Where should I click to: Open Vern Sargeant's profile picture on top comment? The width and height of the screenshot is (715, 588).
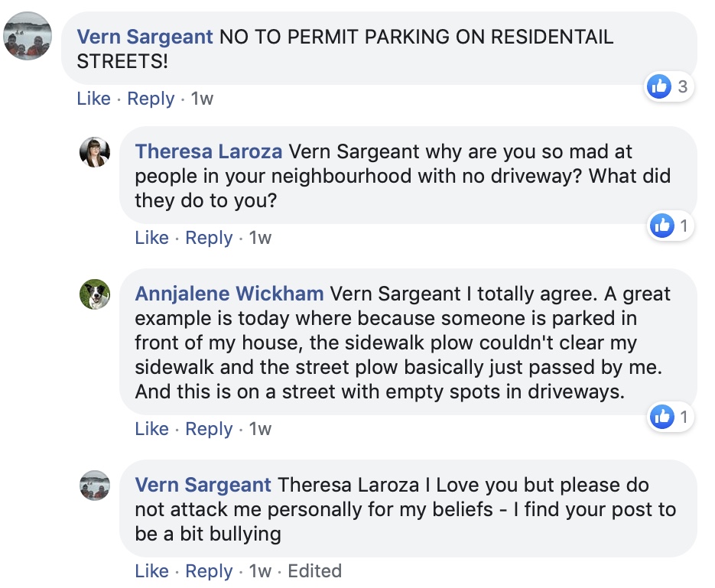coord(28,36)
